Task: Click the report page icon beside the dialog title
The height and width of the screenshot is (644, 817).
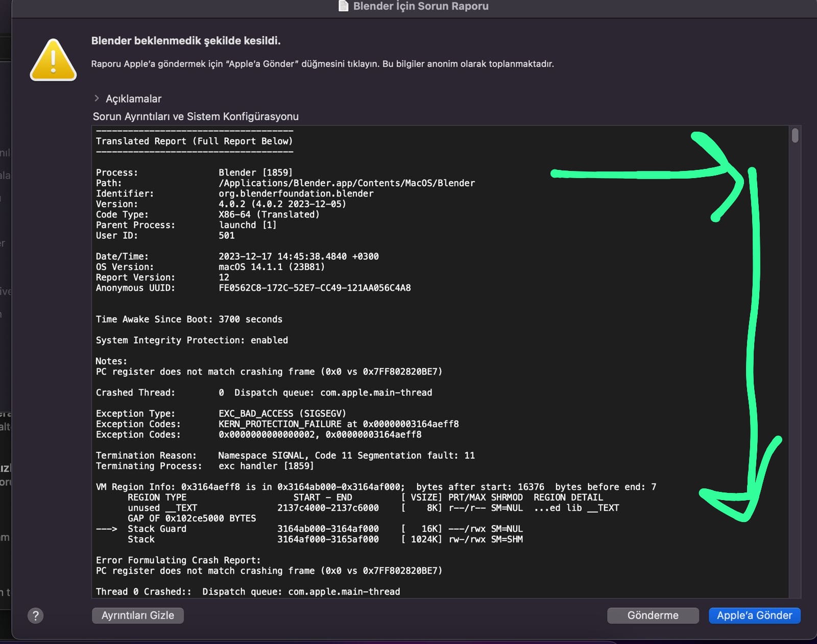Action: pos(343,6)
